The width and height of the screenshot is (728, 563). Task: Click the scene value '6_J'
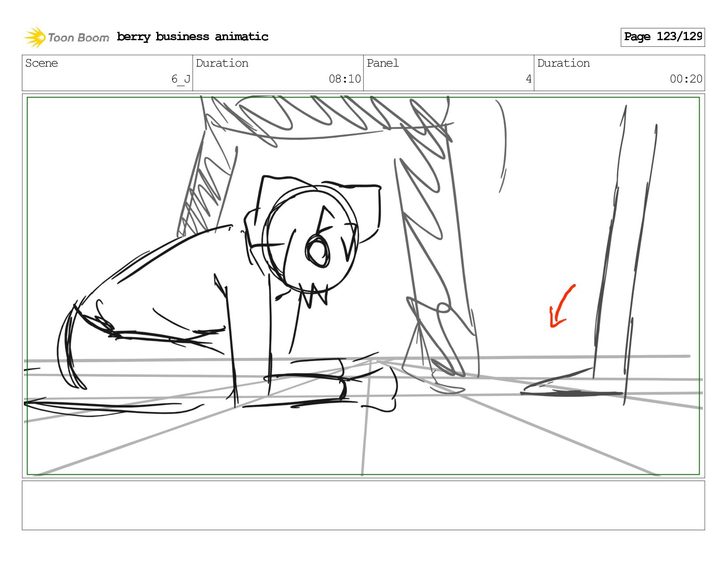click(181, 79)
